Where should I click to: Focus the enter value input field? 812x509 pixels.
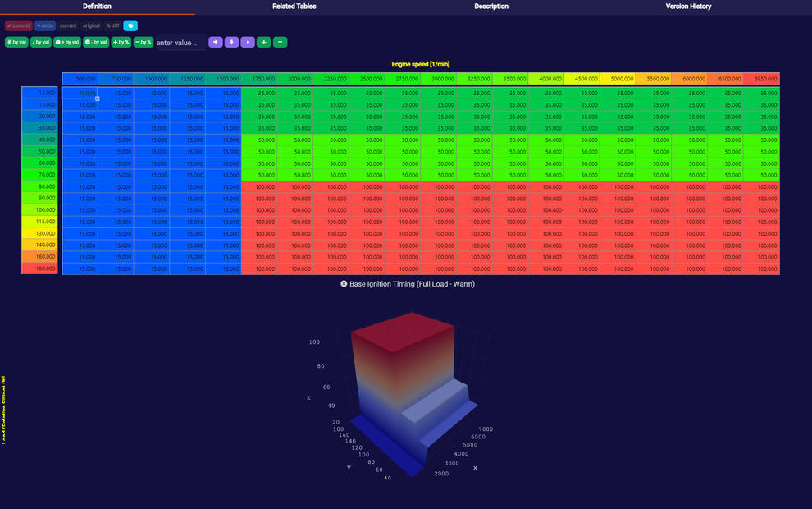click(179, 43)
